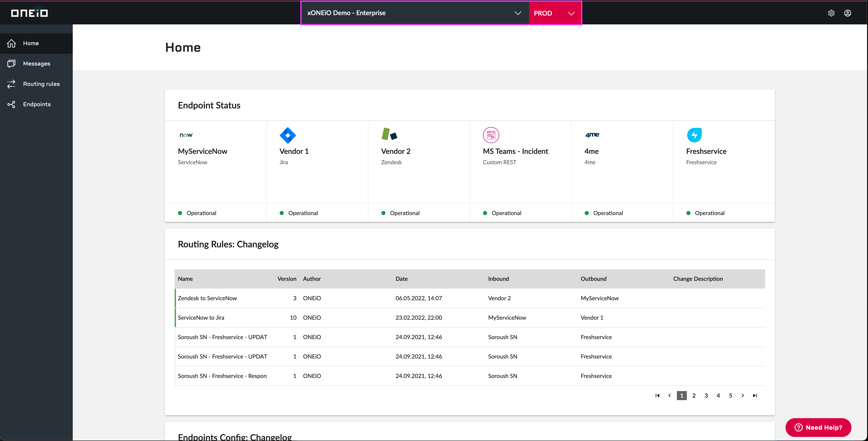868x441 pixels.
Task: Open the Routing rules menu item
Action: click(x=36, y=84)
